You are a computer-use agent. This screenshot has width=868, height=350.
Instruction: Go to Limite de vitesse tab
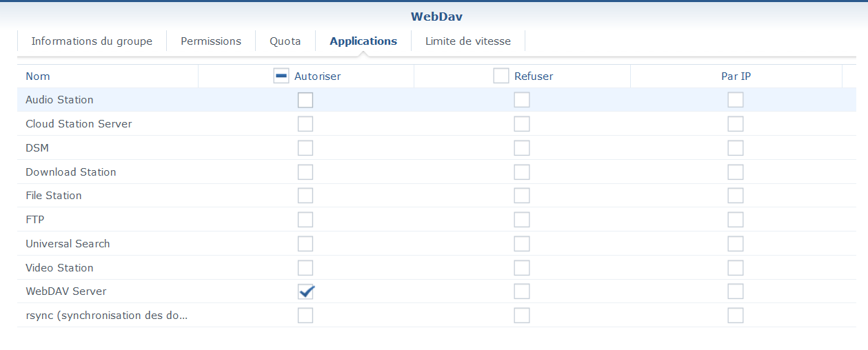(468, 41)
